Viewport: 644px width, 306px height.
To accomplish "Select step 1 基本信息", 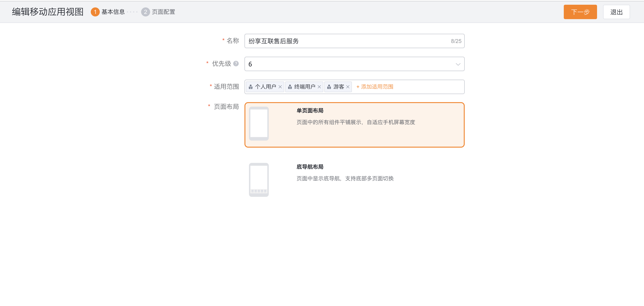I will tap(108, 12).
